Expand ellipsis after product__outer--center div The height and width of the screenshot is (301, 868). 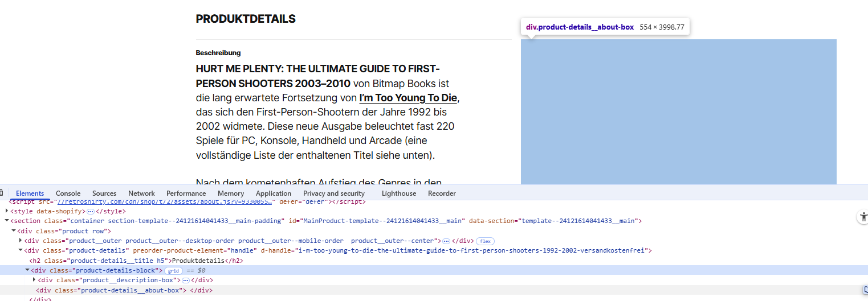pos(446,241)
